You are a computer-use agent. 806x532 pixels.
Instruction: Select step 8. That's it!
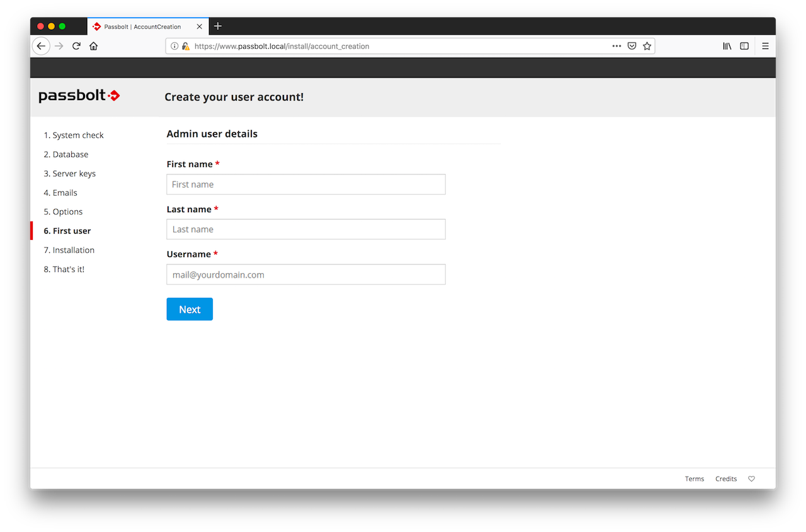tap(64, 269)
